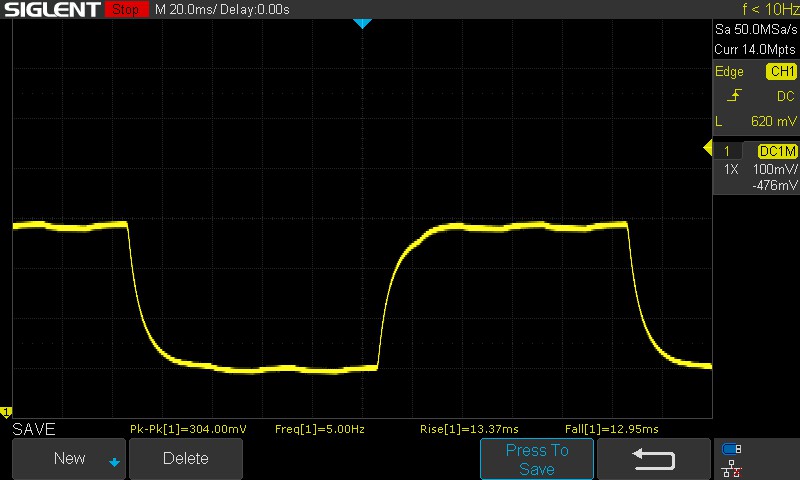Click the New file button

point(69,458)
